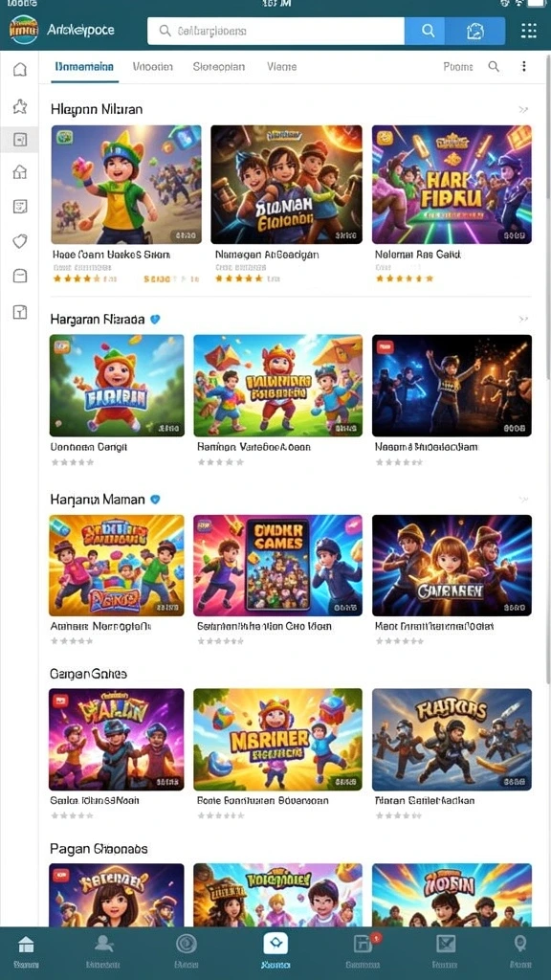Click the house building icon in sidebar

(20, 172)
